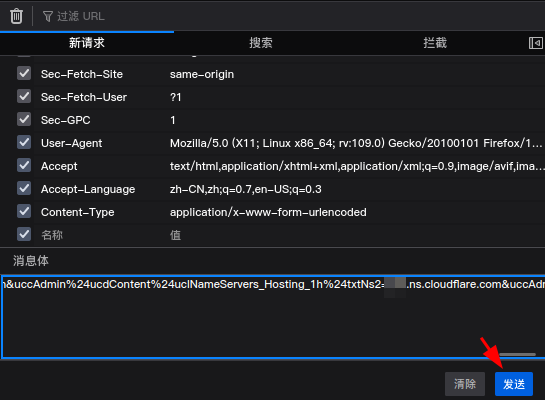Uncheck the Accept-Language header checkbox

click(x=24, y=188)
